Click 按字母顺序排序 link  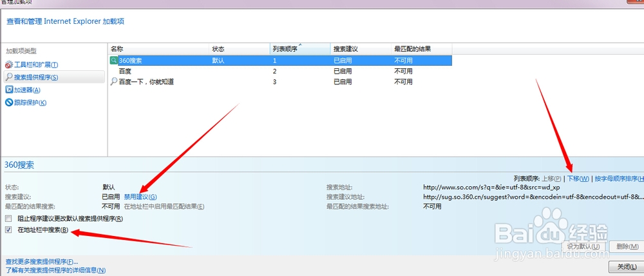coord(619,179)
